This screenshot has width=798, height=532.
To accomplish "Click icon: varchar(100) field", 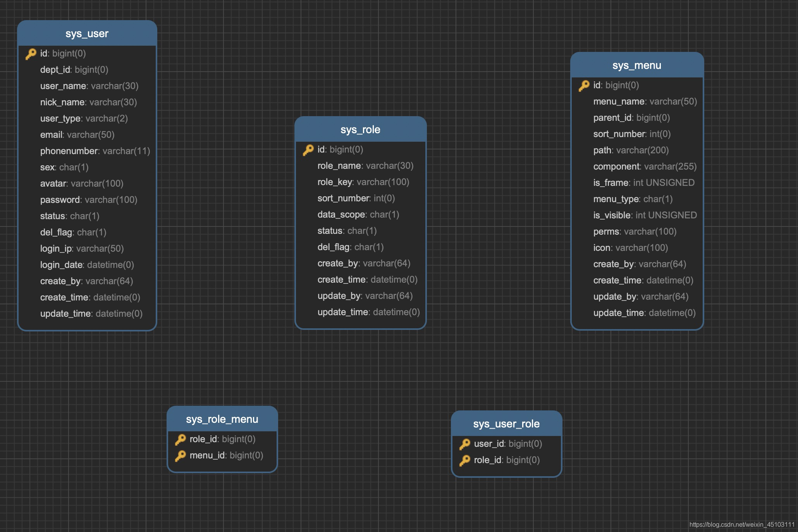I will [x=631, y=248].
